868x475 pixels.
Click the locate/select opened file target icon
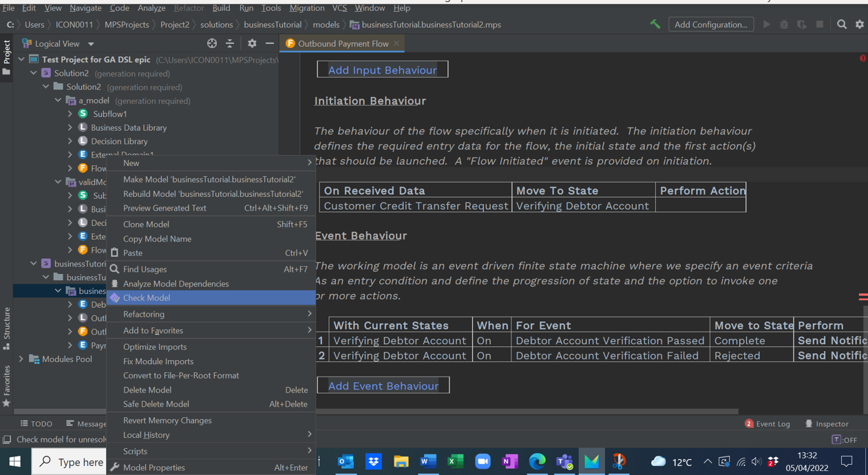pyautogui.click(x=212, y=43)
